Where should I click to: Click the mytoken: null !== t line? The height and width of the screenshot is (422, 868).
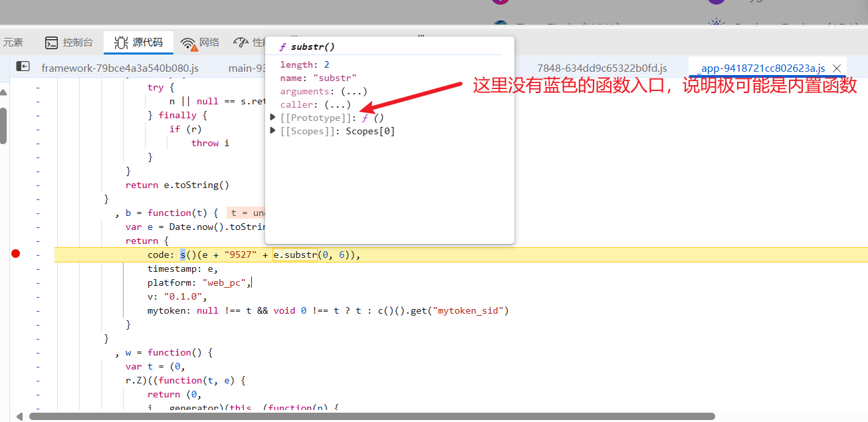pyautogui.click(x=328, y=310)
